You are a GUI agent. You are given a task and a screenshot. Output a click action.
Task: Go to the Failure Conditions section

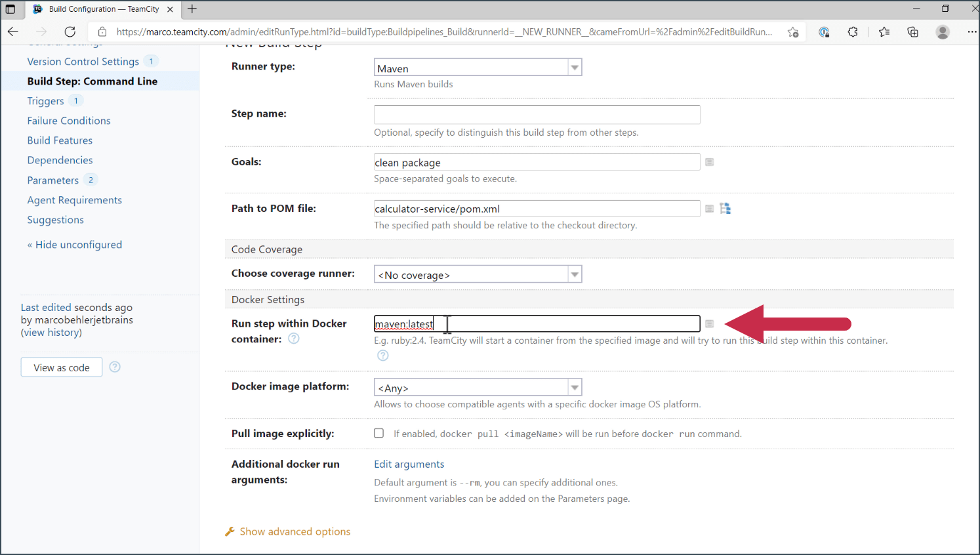[x=69, y=121]
